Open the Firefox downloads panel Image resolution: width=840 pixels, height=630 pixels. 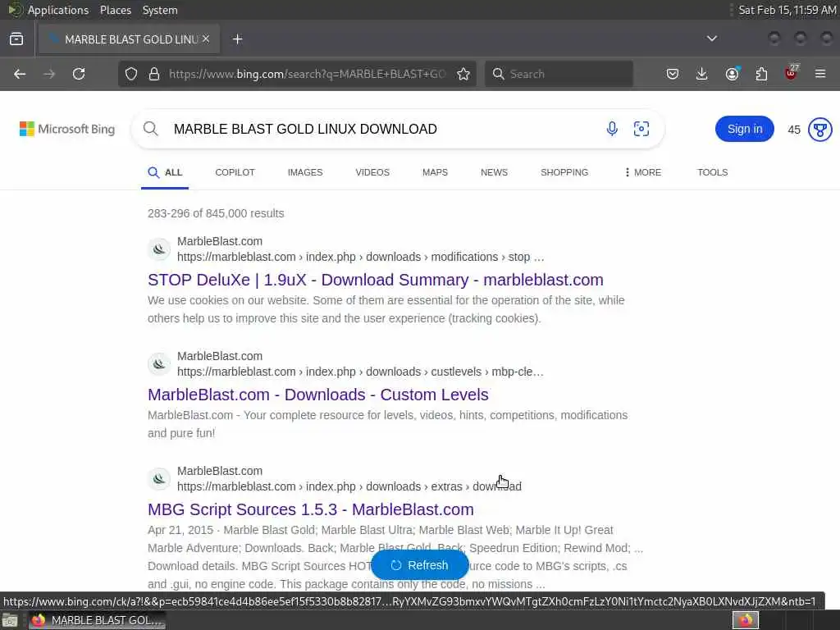(x=702, y=74)
